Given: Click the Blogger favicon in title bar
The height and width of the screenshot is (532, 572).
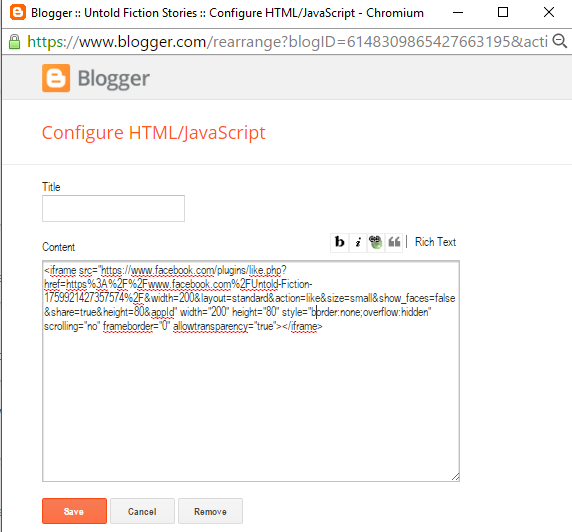Looking at the screenshot, I should (18, 12).
